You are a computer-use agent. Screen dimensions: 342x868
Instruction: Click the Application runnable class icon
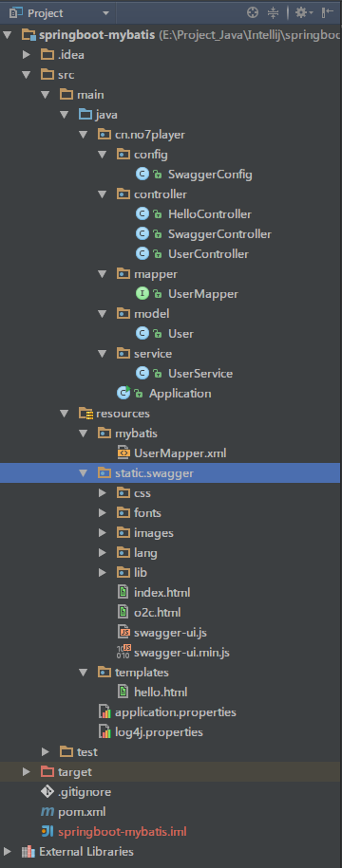pyautogui.click(x=123, y=393)
